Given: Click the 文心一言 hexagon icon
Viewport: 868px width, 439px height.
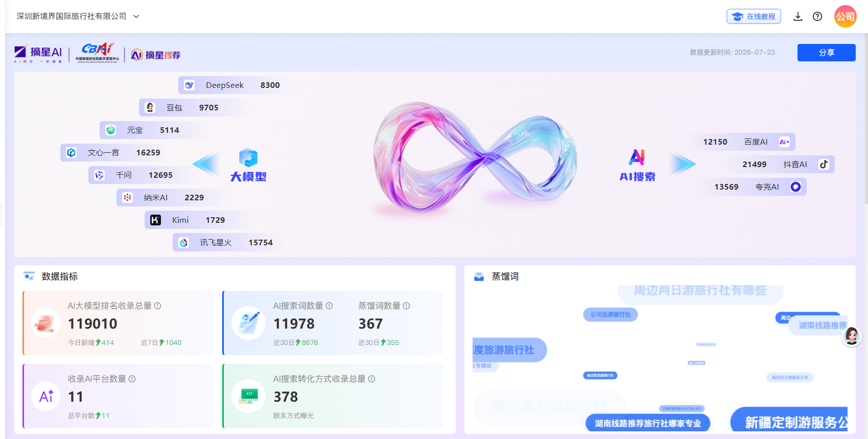Looking at the screenshot, I should (x=71, y=153).
